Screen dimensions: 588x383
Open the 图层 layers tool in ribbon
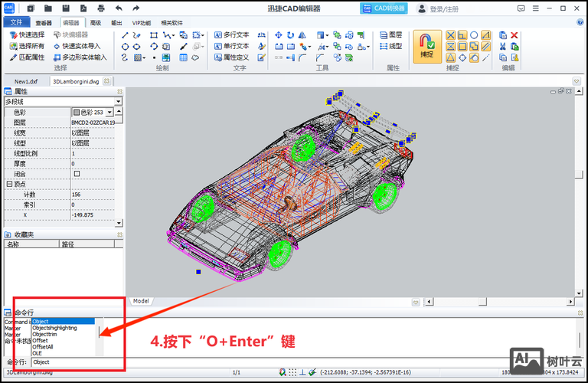(390, 34)
